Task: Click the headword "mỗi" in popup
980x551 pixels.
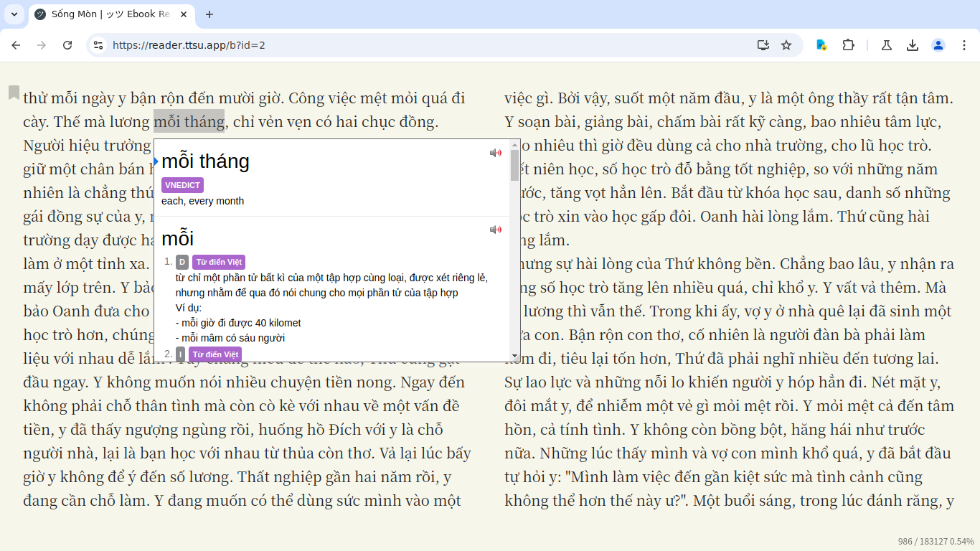Action: tap(177, 238)
